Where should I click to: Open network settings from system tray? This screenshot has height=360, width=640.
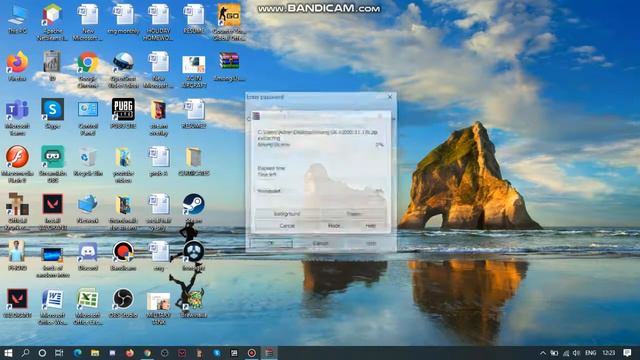click(x=566, y=353)
